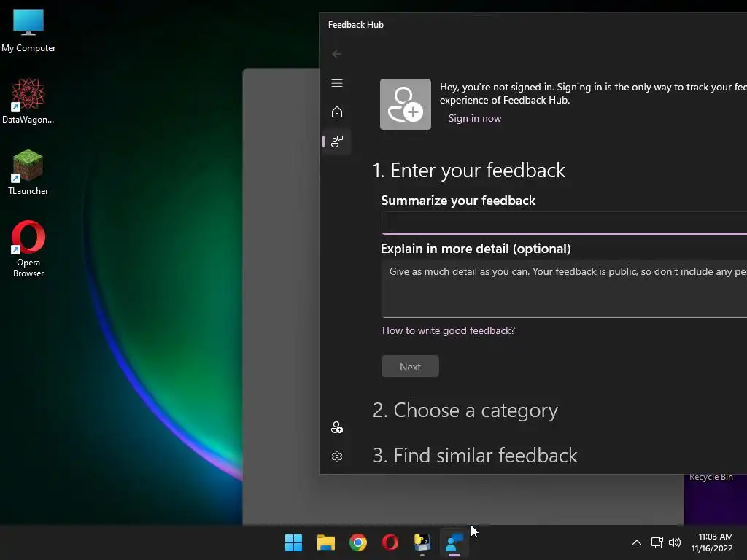The width and height of the screenshot is (747, 560).
Task: Open Feedback Hub settings gear
Action: 337,456
